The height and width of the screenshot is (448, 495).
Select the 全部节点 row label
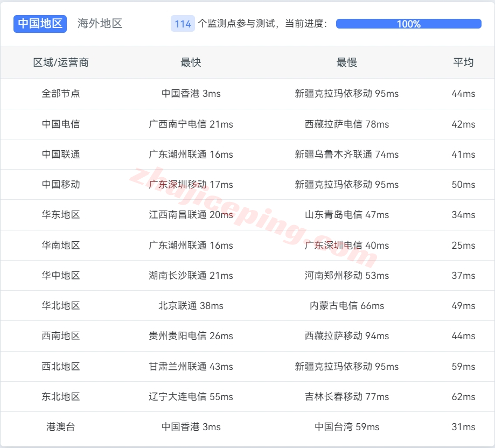(61, 94)
